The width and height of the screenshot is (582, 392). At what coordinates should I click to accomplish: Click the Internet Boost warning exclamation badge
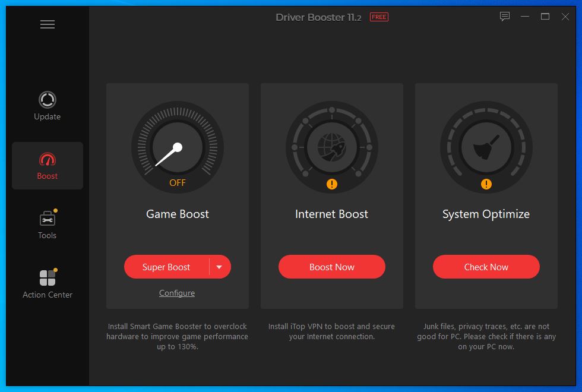332,184
